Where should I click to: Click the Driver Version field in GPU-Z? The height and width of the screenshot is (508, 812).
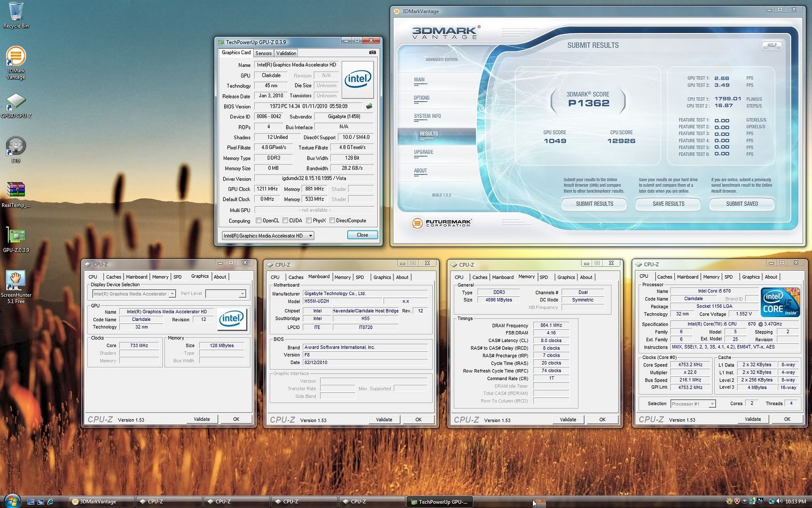click(314, 179)
